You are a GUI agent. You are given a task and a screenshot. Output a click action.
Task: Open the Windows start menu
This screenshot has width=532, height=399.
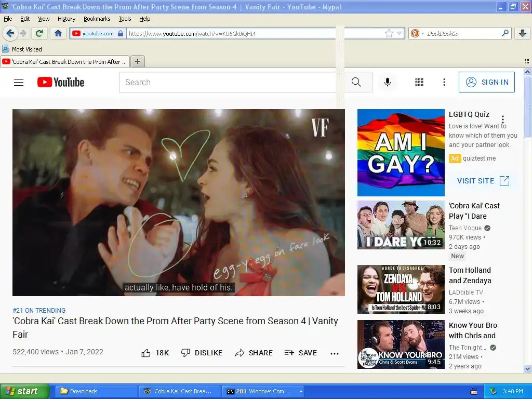(24, 391)
